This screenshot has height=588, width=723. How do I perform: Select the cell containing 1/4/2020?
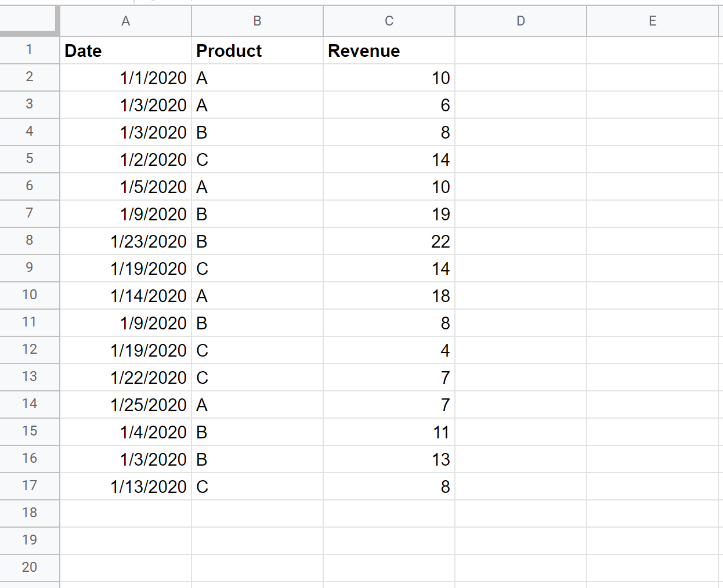pyautogui.click(x=125, y=432)
